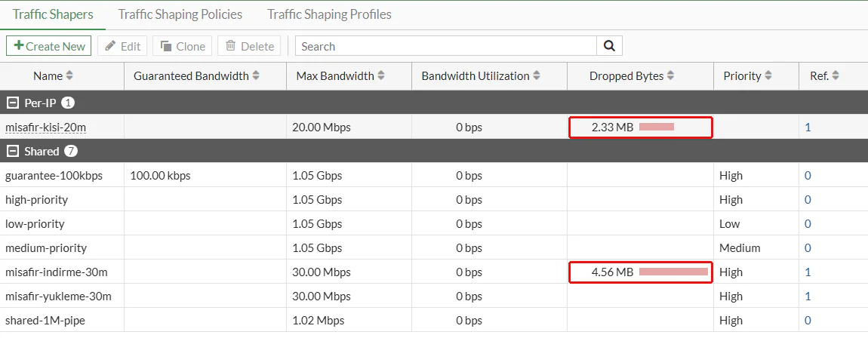Switch to Traffic Shaping Profiles tab
Screen dimensions: 868x338
click(329, 14)
